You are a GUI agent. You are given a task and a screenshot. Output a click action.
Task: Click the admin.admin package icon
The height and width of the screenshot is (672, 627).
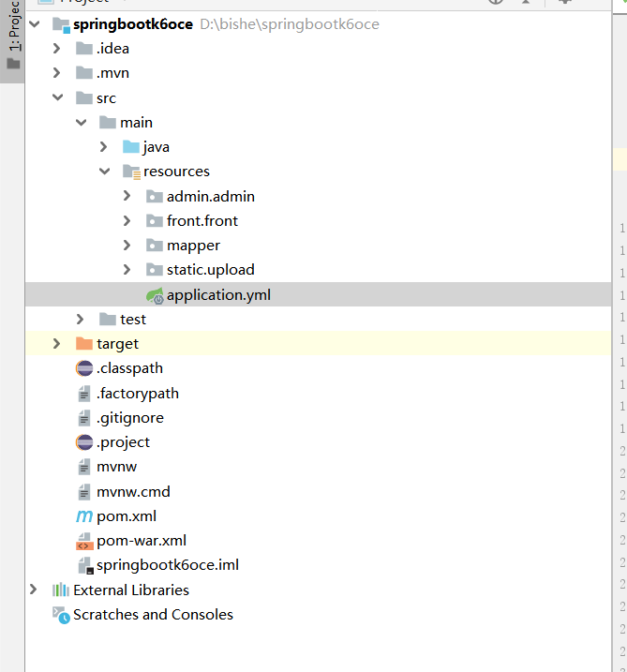tap(155, 196)
